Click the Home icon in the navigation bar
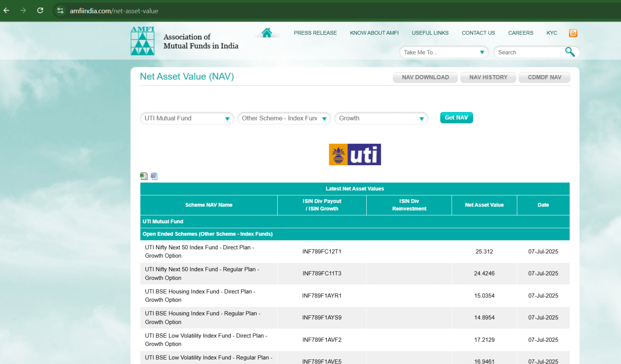 [266, 32]
